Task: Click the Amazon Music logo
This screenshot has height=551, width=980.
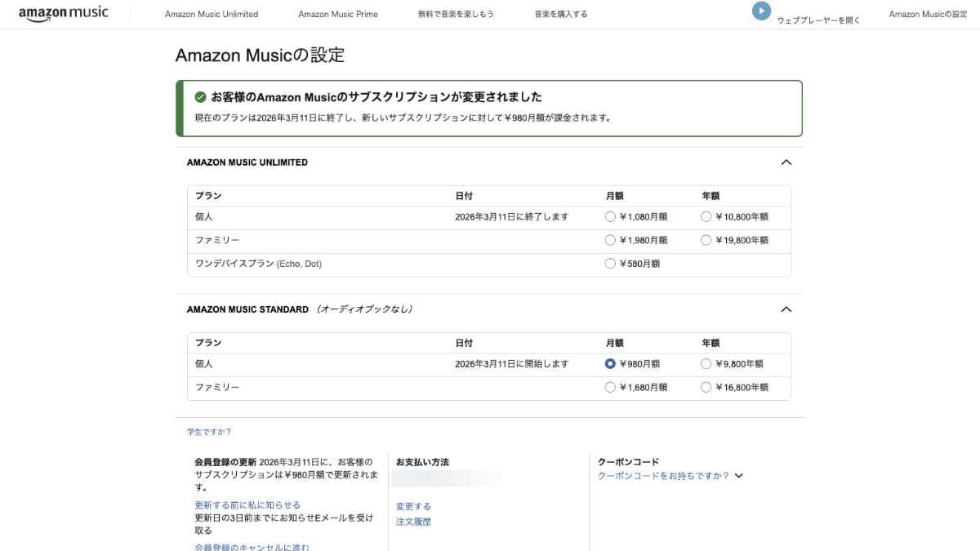Action: (x=64, y=13)
